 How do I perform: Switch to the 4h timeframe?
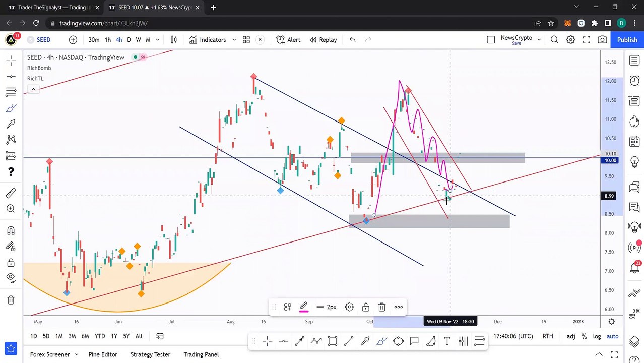coord(119,40)
